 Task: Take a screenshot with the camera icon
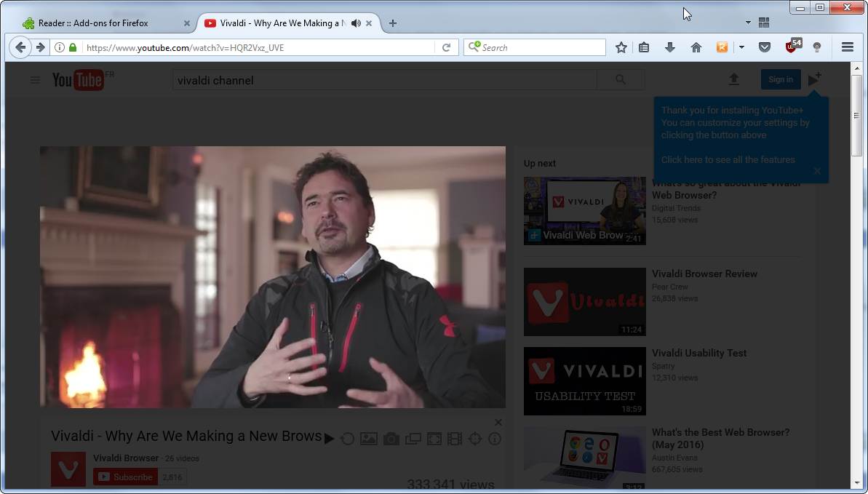coord(391,439)
